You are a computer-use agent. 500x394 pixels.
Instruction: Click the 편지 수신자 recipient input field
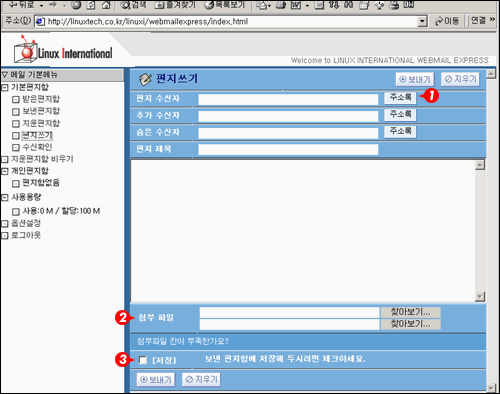click(288, 99)
